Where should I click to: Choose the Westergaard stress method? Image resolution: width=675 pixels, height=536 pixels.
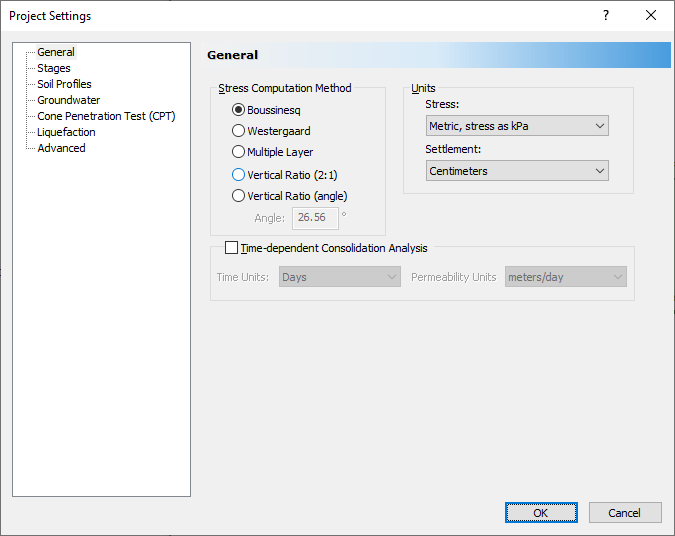pyautogui.click(x=239, y=131)
